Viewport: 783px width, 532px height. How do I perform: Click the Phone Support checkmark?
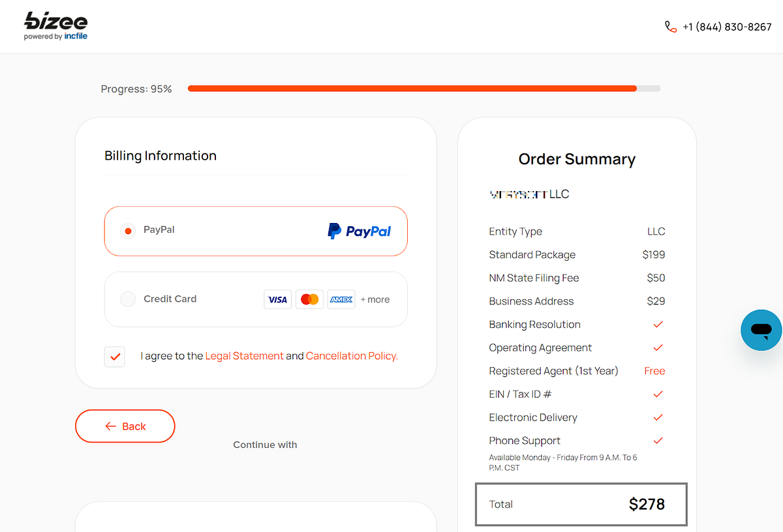point(658,441)
